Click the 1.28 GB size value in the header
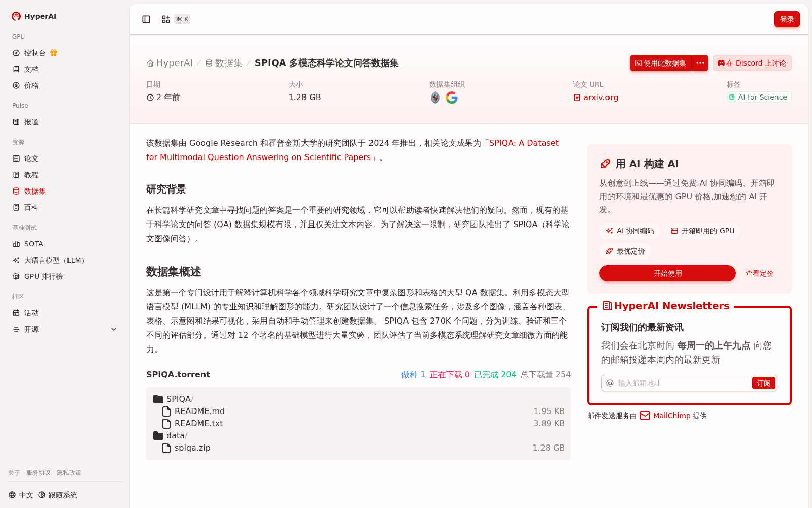The width and height of the screenshot is (812, 508). pos(304,97)
